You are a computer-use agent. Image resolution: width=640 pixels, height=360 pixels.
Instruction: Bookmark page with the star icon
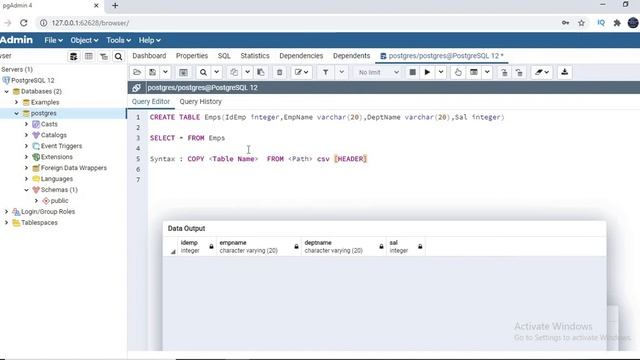[x=582, y=23]
